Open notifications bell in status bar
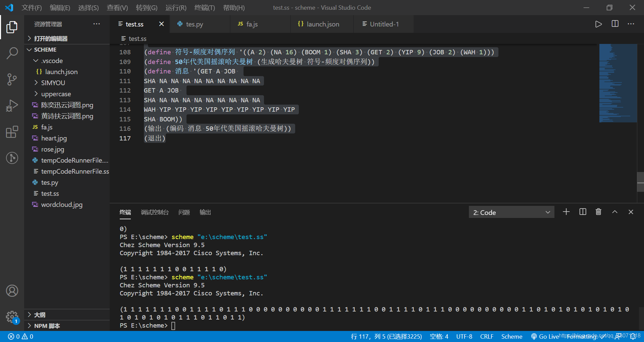The image size is (644, 342). point(633,337)
